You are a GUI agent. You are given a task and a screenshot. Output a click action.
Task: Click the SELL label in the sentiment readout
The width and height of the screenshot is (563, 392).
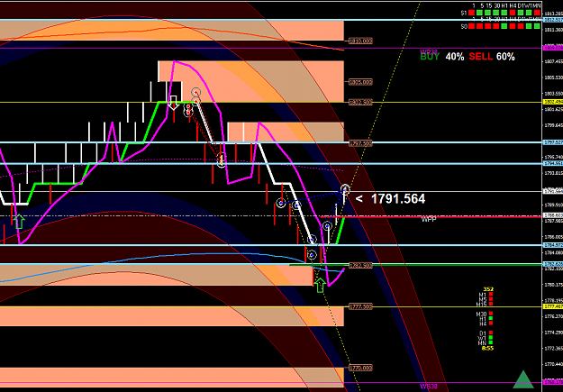coord(480,57)
